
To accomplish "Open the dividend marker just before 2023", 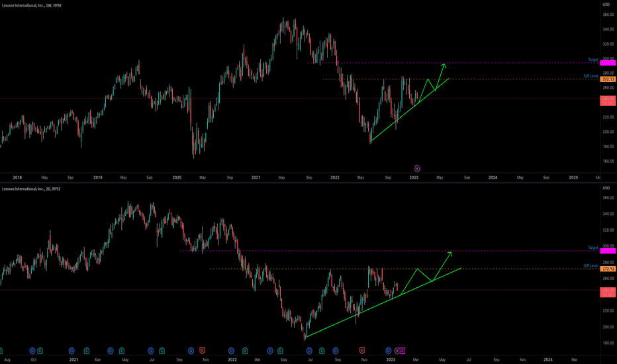I will click(389, 351).
